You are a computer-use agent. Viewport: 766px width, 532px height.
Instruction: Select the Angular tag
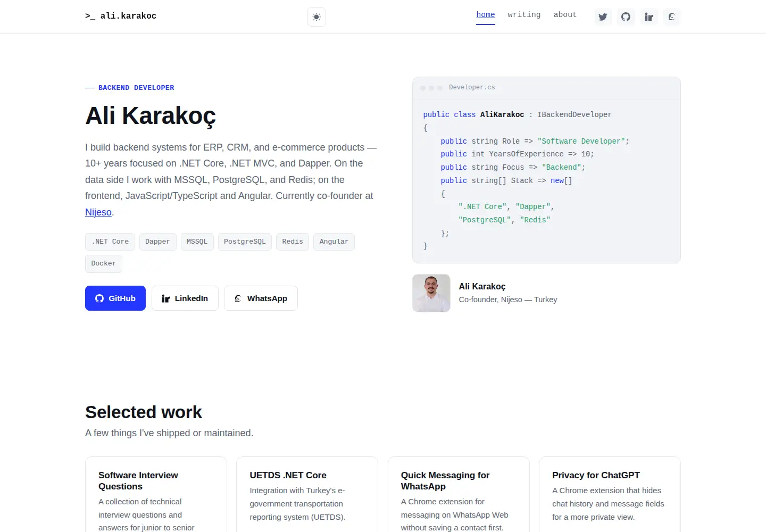(x=334, y=242)
